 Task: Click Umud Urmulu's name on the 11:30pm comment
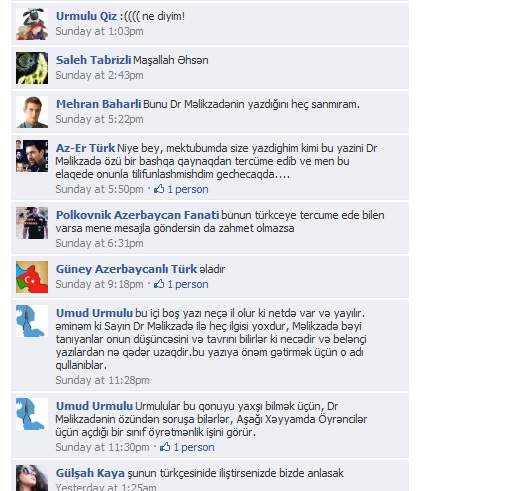(x=94, y=406)
